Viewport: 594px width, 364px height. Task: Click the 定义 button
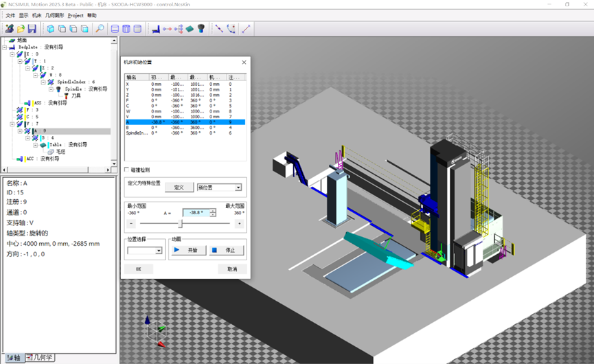tap(179, 187)
